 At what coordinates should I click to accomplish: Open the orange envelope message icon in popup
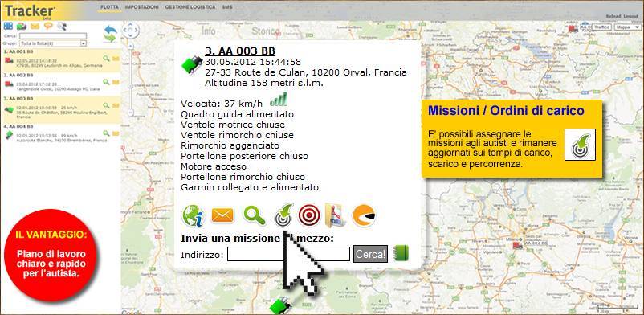pyautogui.click(x=222, y=215)
